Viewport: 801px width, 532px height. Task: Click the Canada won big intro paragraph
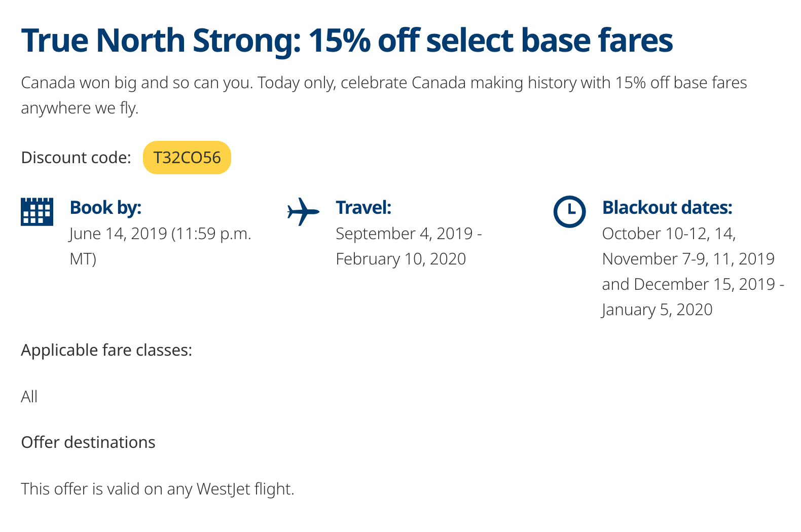pos(384,95)
